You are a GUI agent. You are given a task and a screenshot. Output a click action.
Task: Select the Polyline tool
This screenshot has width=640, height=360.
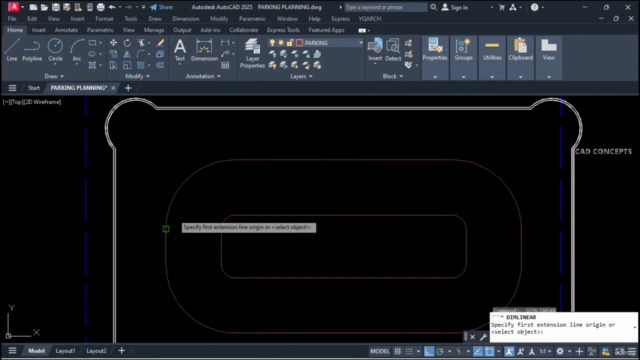click(x=32, y=50)
